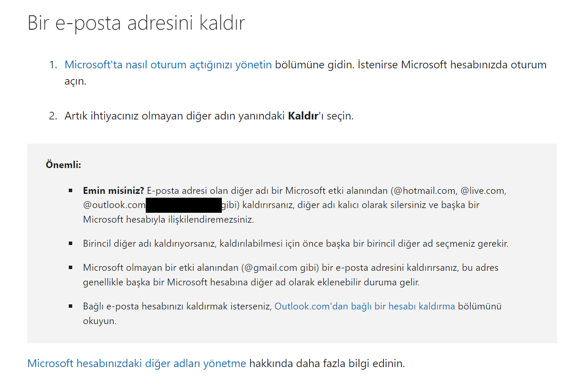Open the Microsoft hesabınızdaki diğer adları yönetme link

[x=136, y=363]
